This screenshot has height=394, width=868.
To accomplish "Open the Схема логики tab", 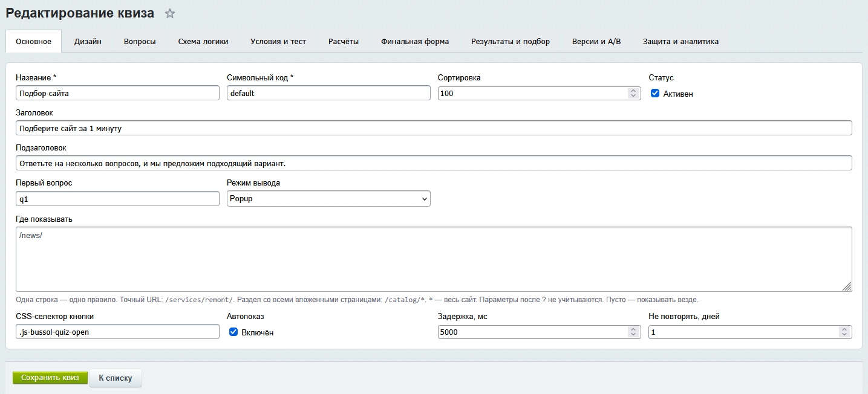I will point(203,42).
